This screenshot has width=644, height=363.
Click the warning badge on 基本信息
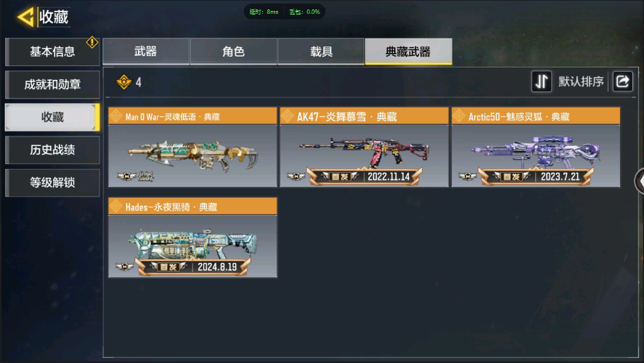[92, 42]
